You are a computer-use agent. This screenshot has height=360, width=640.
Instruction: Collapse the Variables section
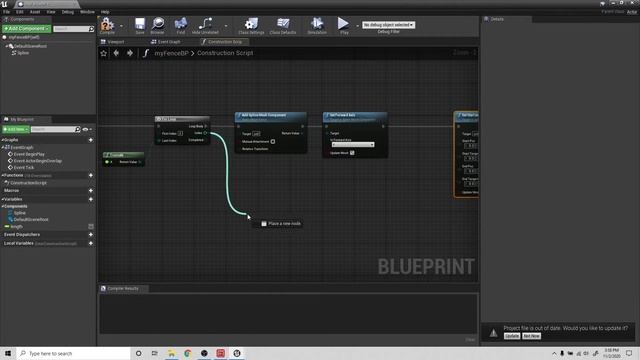(3, 199)
